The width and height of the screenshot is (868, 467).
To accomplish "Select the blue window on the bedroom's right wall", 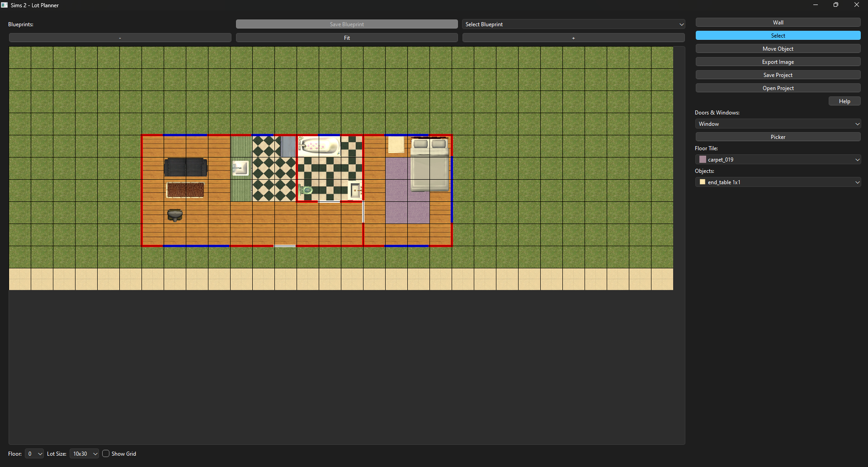I will pos(452,190).
